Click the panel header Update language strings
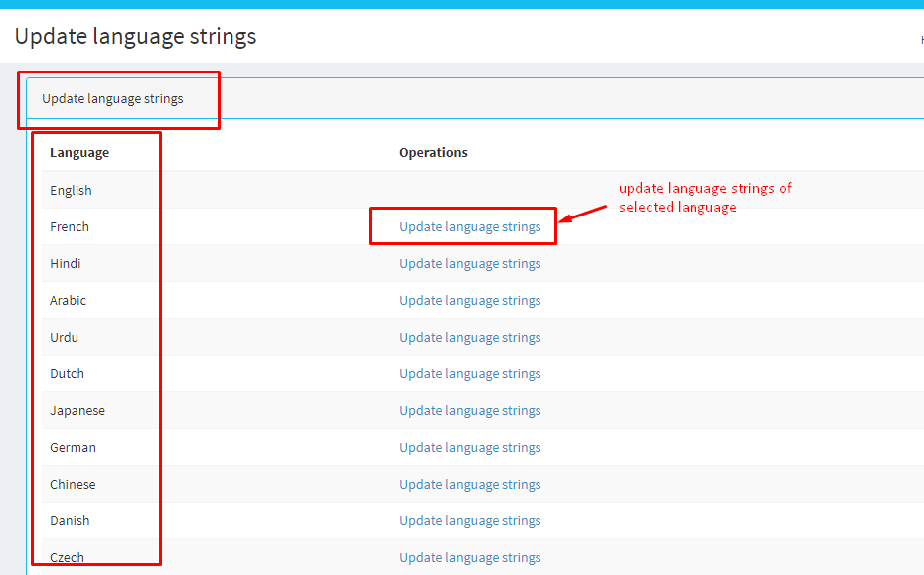Viewport: 924px width, 575px height. pyautogui.click(x=112, y=99)
